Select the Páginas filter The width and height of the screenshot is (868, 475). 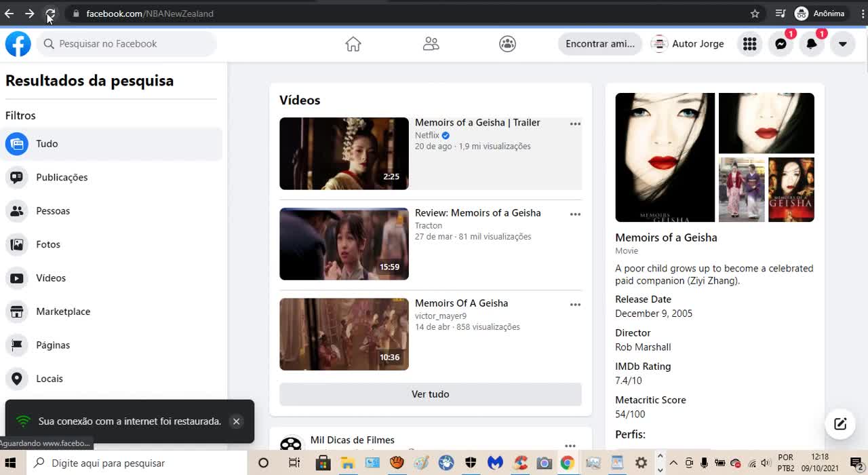[x=111, y=345]
